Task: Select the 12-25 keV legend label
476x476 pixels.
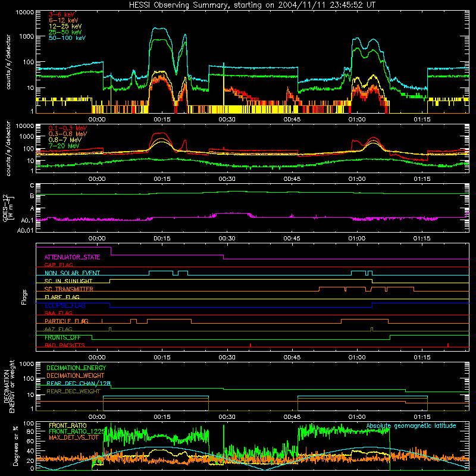Action: [65, 26]
